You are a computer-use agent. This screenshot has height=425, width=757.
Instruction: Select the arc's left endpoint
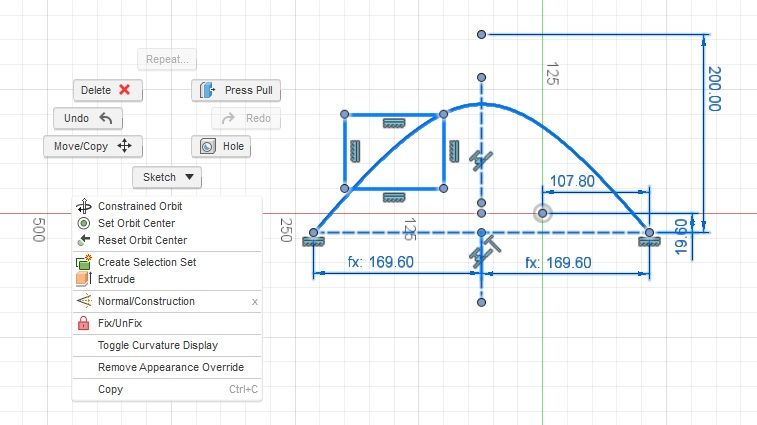pos(313,232)
